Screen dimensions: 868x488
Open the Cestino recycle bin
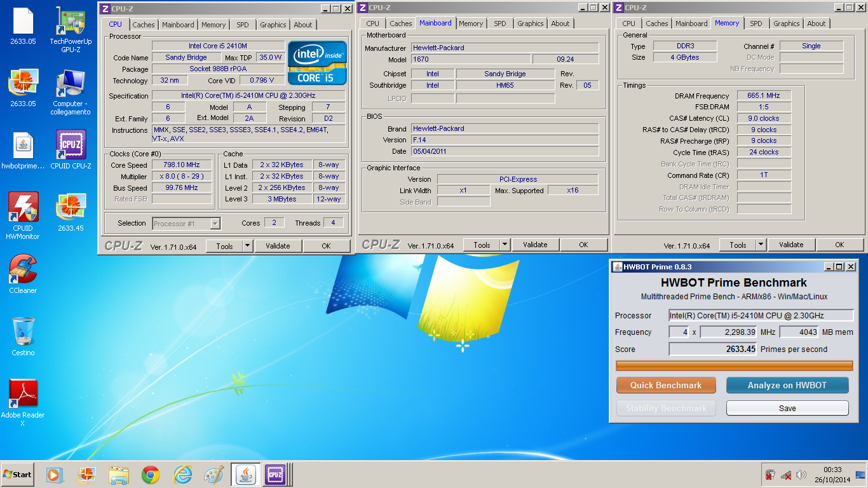[23, 336]
